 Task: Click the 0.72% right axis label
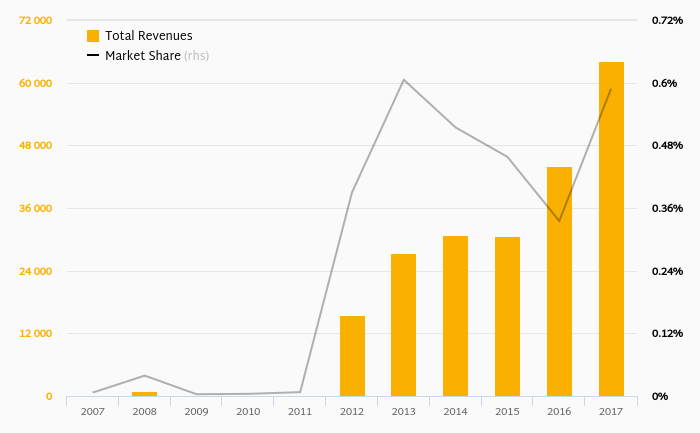coord(667,20)
